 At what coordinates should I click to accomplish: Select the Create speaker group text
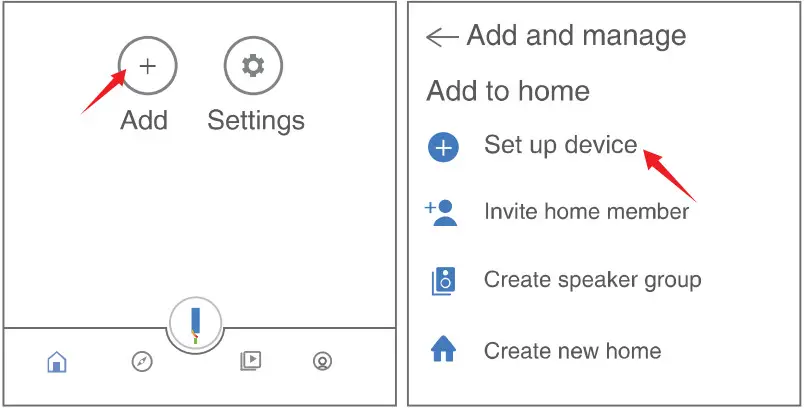point(592,280)
